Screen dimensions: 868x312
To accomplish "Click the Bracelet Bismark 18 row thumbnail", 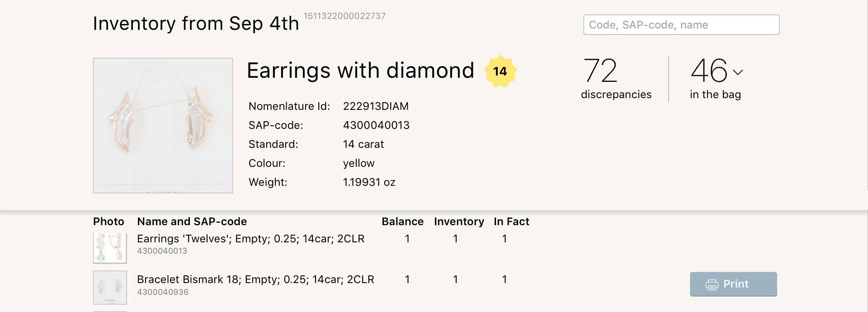I will (x=110, y=288).
